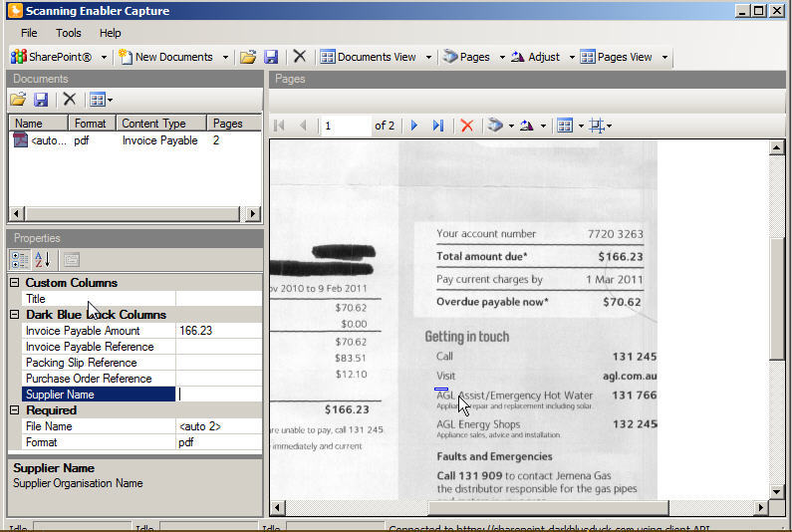Image resolution: width=792 pixels, height=532 pixels.
Task: Click the Title property value field
Action: pos(219,299)
